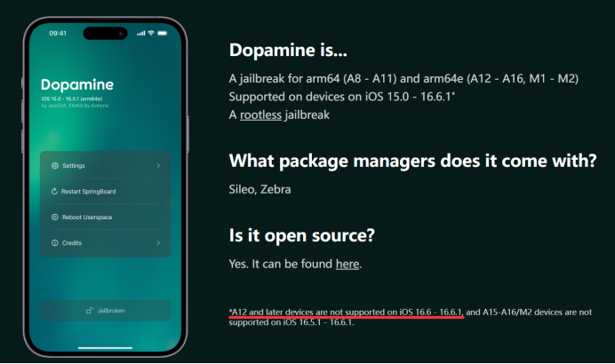The width and height of the screenshot is (615, 364).
Task: Click the unlocked padlock icon beside Jailbroken
Action: tap(89, 311)
